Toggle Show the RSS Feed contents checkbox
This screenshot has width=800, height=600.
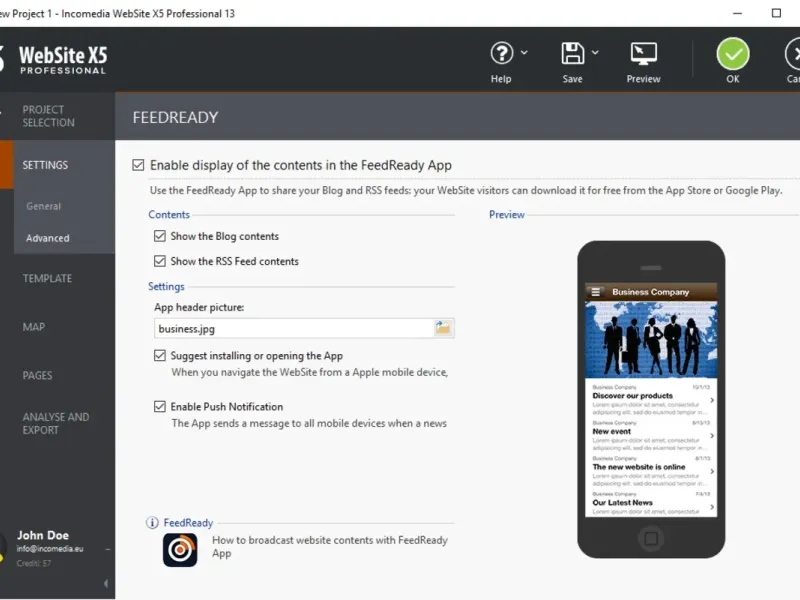click(160, 261)
